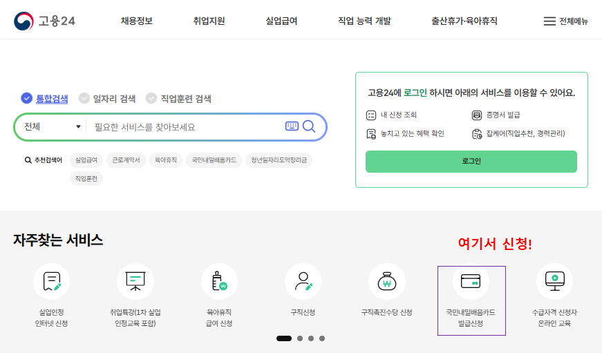602x364 pixels.
Task: Click the 잡케어 clipboard icon
Action: click(x=476, y=134)
